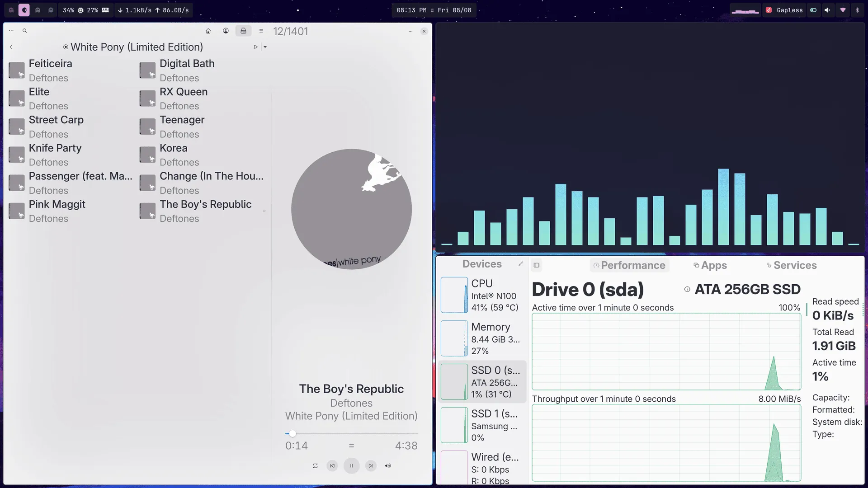Select the Memory device entry
Image resolution: width=868 pixels, height=488 pixels.
(x=482, y=338)
